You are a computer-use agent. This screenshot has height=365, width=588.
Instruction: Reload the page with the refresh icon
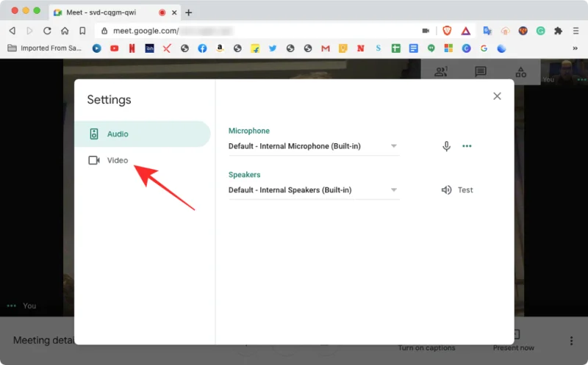coord(47,31)
